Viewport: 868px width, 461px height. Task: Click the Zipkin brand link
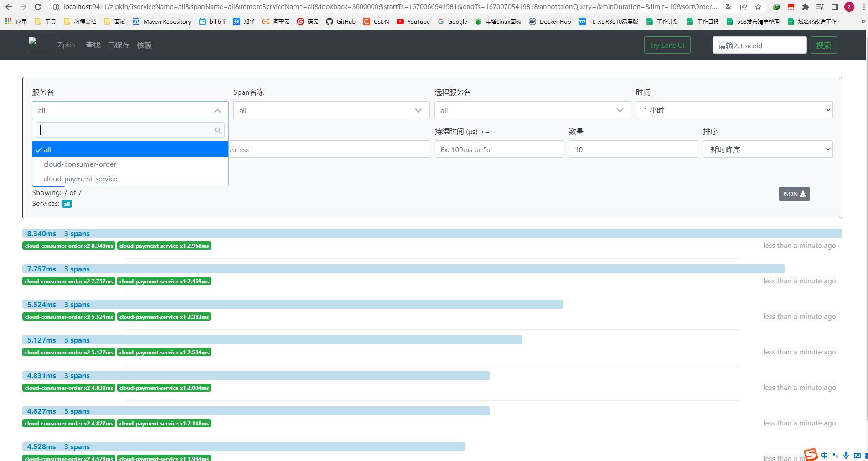[66, 45]
